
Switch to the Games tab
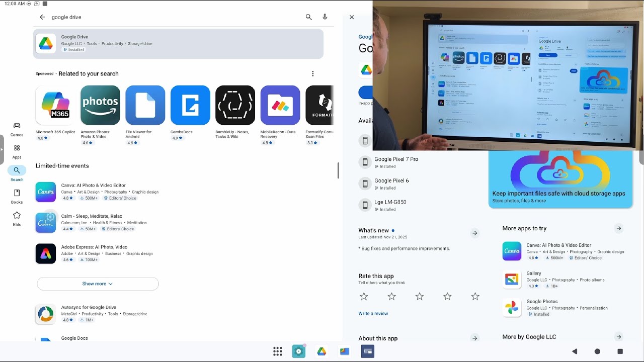(17, 129)
